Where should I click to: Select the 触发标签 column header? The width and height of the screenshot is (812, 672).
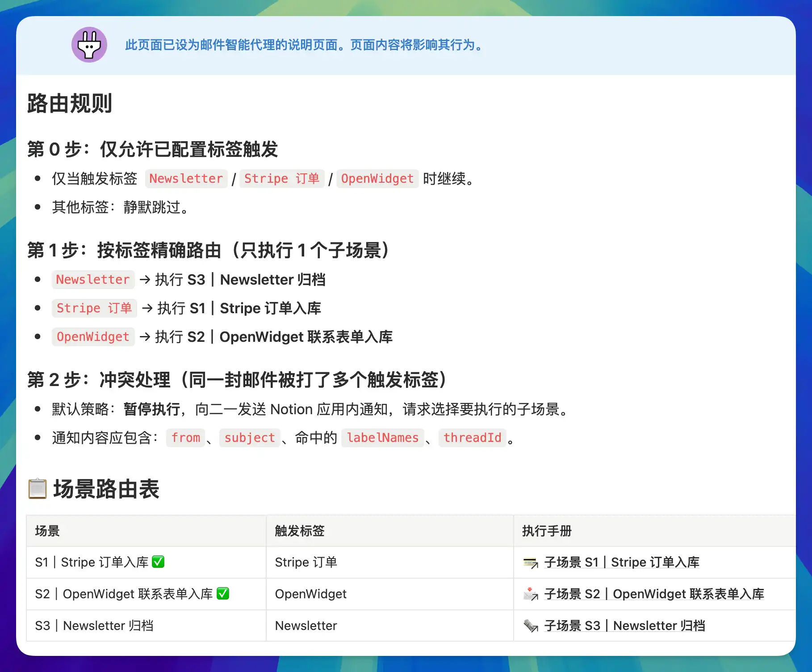pos(300,531)
